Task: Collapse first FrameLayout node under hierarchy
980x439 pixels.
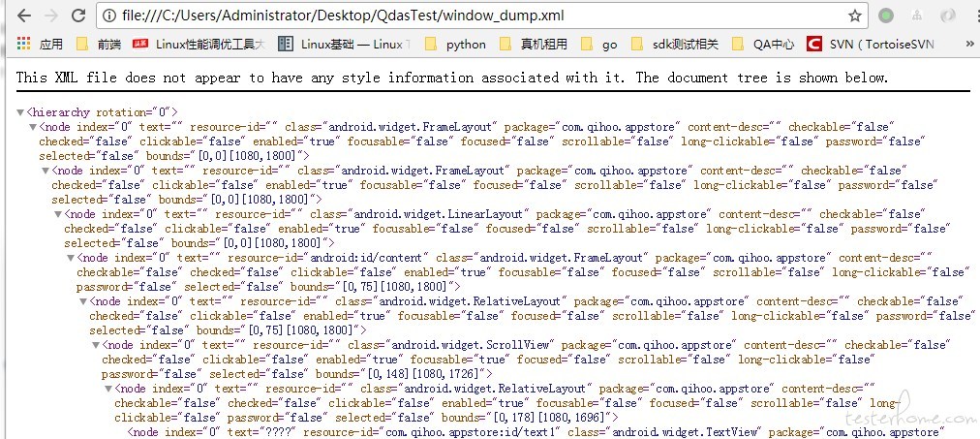Action: coord(33,127)
